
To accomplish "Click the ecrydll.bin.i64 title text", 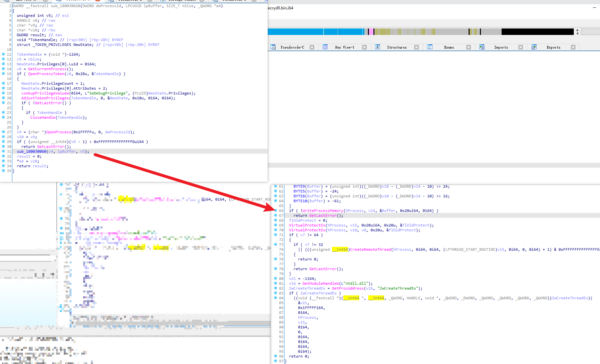I will (x=280, y=8).
